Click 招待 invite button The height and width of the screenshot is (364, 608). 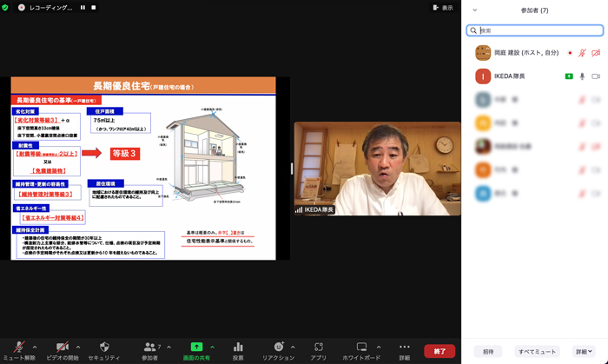[x=488, y=352]
